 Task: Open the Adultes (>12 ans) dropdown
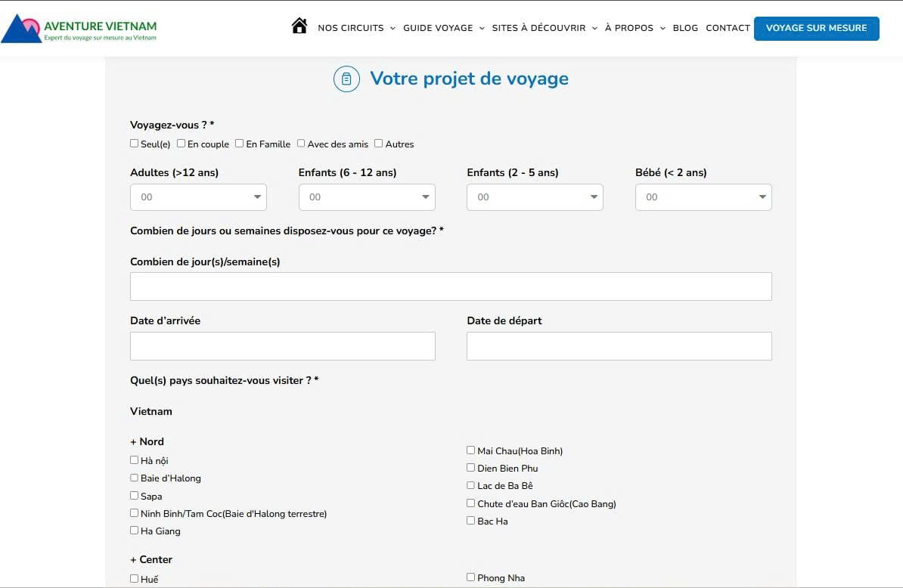(198, 197)
